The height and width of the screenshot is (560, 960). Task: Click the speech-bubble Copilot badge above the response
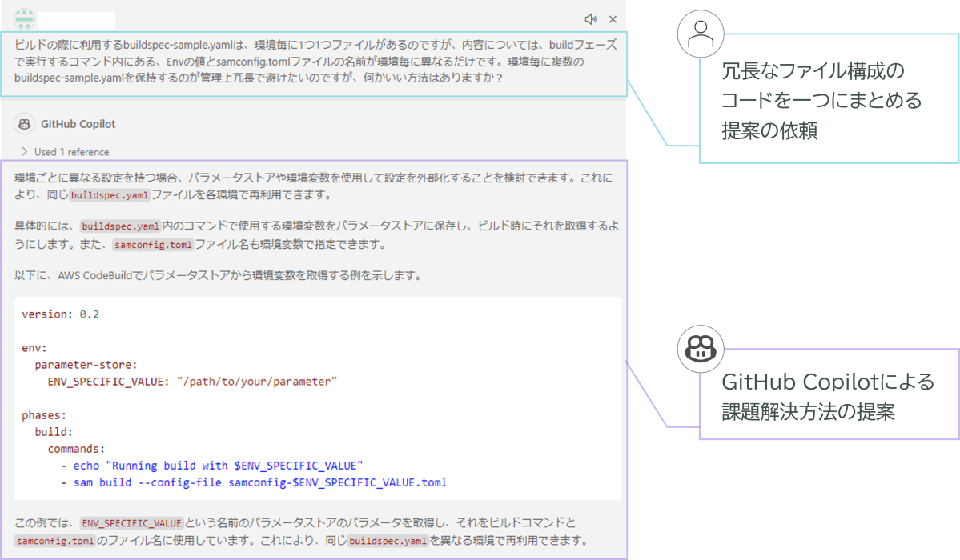(24, 123)
